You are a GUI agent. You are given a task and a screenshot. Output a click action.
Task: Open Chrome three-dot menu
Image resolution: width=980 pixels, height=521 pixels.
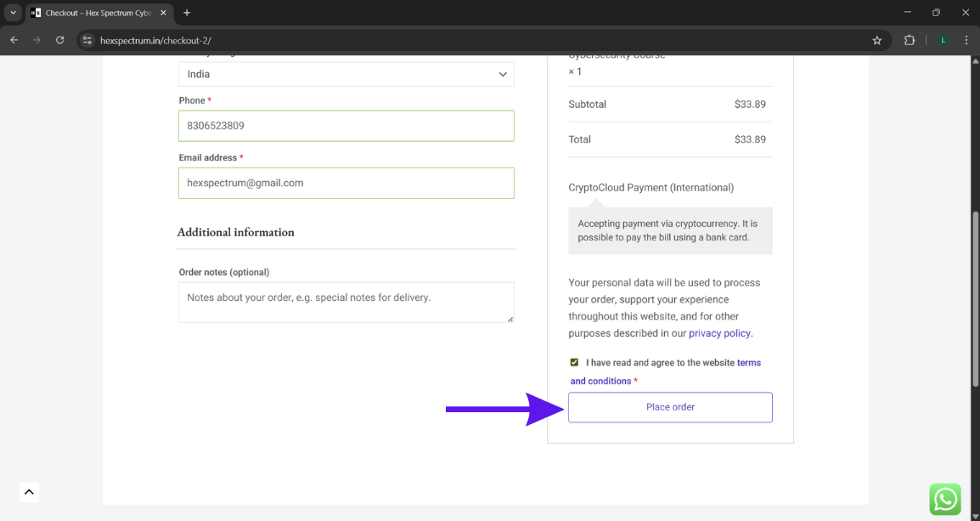point(966,40)
